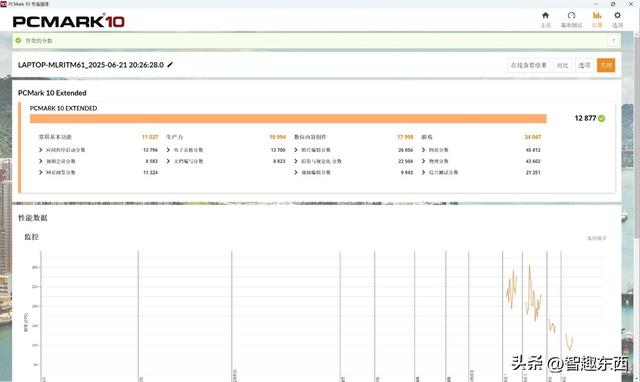Expand the Spreadsheets score (13 700) row
The image size is (640, 382).
click(x=226, y=150)
